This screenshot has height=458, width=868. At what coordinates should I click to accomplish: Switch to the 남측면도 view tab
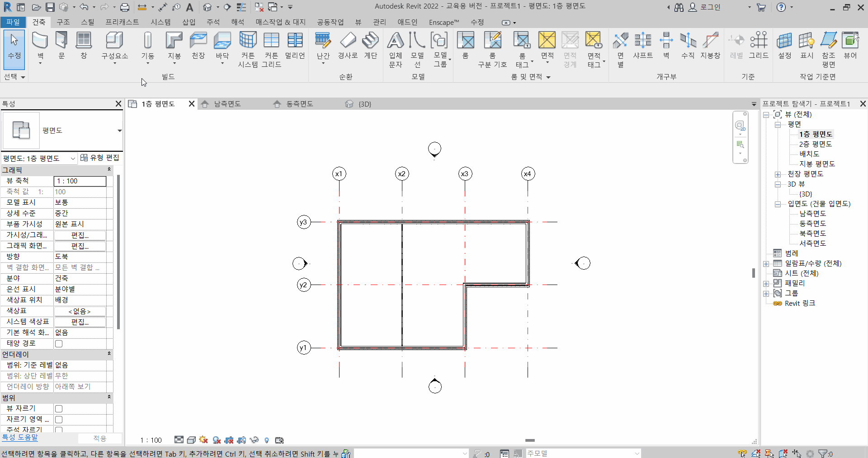pos(227,104)
